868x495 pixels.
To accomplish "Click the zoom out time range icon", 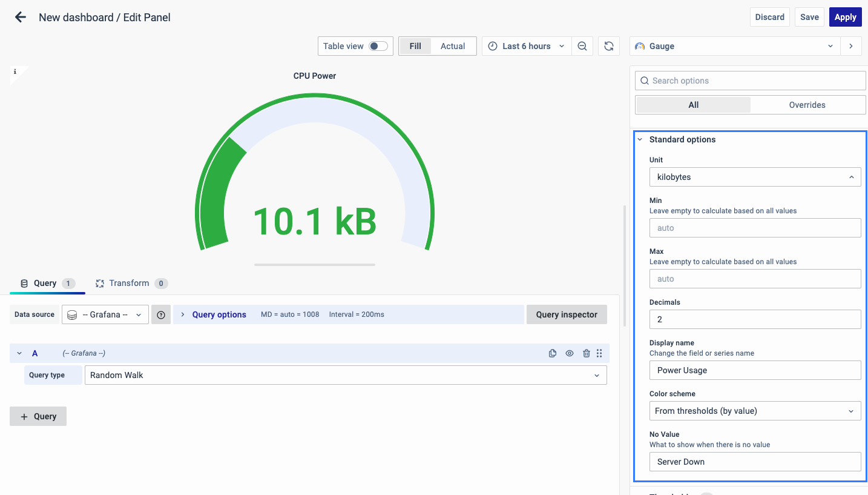I will tap(582, 46).
